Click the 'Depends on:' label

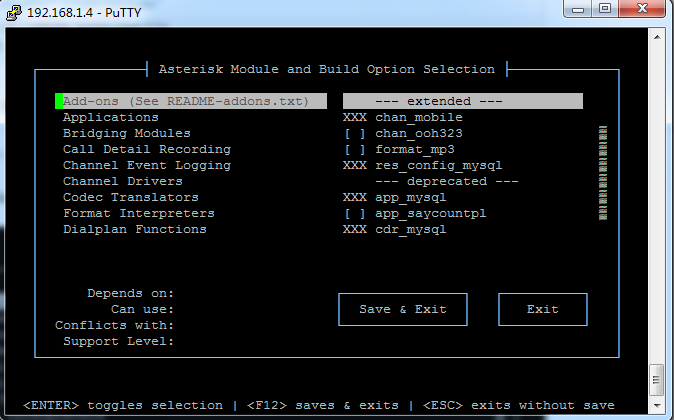pos(131,293)
